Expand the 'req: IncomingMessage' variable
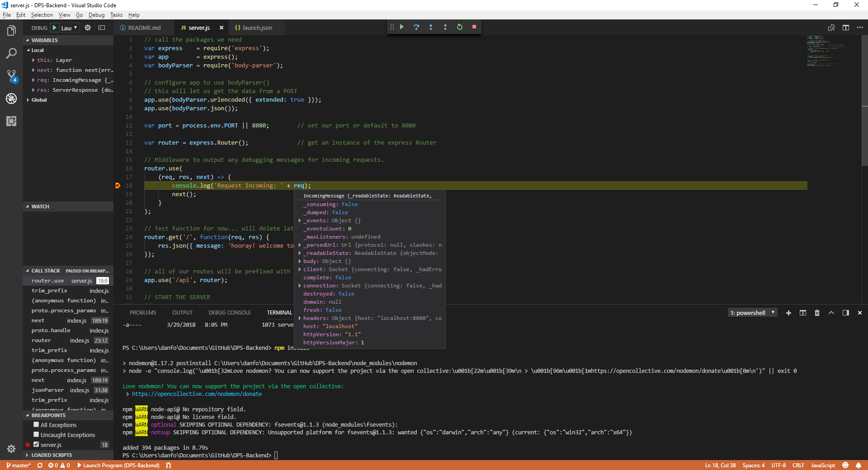The width and height of the screenshot is (868, 470). pos(33,80)
